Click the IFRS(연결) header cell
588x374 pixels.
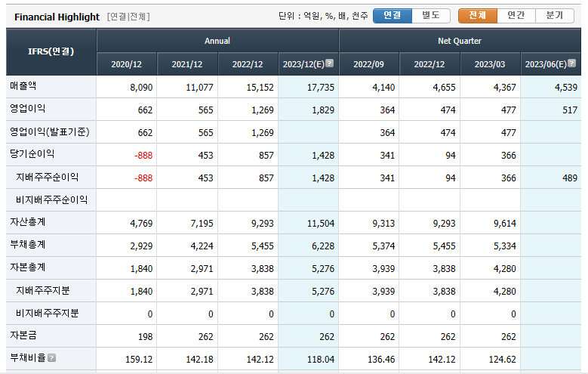coord(51,52)
